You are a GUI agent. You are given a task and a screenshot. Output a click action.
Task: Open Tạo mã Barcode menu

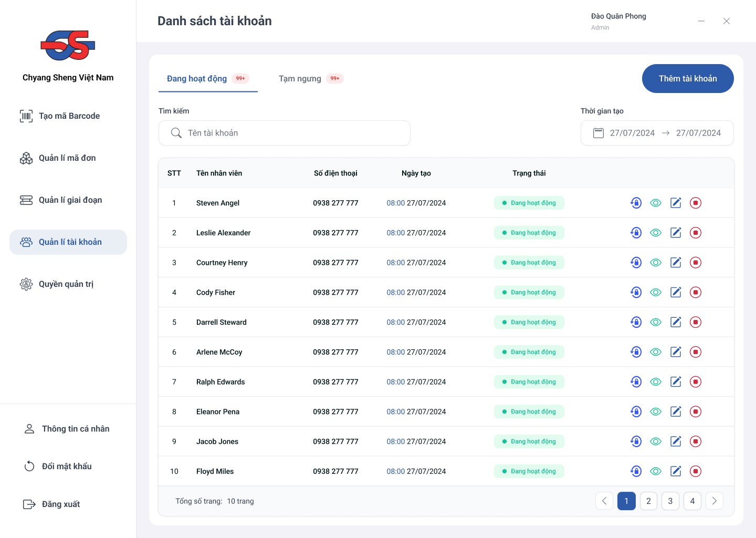click(x=68, y=116)
